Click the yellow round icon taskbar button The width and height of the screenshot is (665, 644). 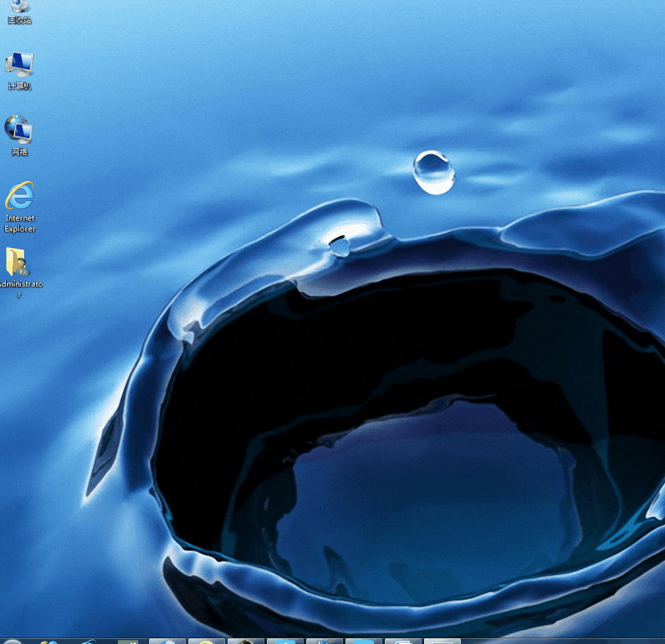tap(207, 641)
